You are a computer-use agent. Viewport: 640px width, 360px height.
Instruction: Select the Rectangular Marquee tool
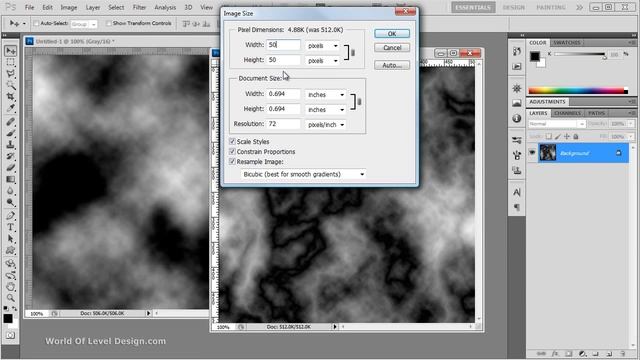click(11, 62)
